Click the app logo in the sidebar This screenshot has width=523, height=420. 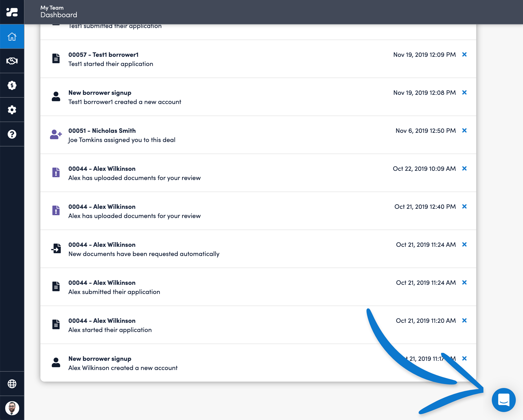click(x=12, y=12)
